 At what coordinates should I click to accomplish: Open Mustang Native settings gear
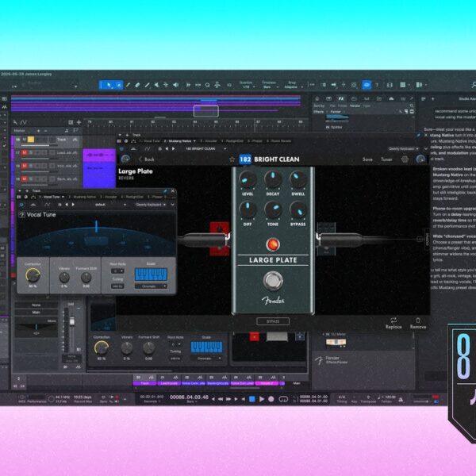[405, 159]
